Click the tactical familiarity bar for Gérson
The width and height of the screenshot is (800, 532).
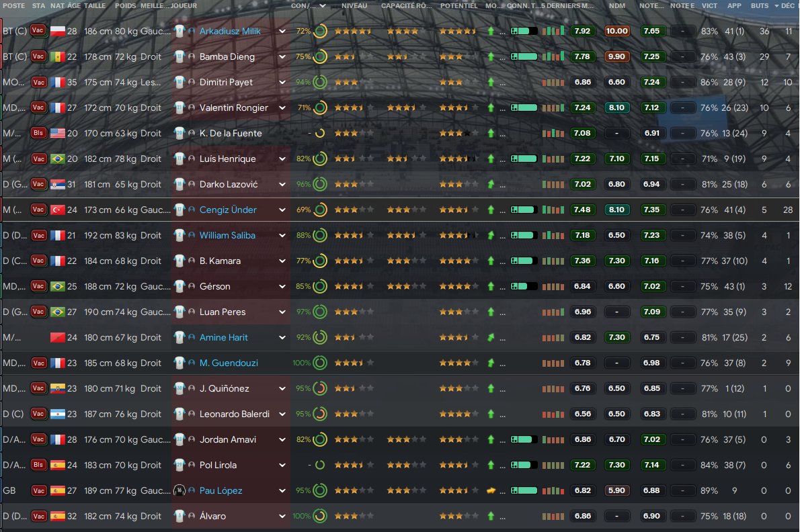click(524, 286)
